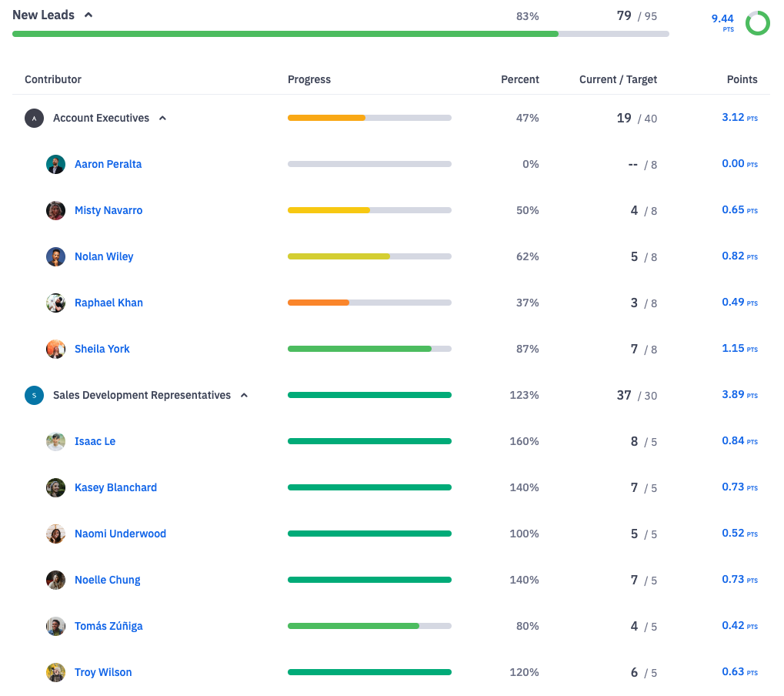Click the green points donut chart icon

pyautogui.click(x=757, y=23)
